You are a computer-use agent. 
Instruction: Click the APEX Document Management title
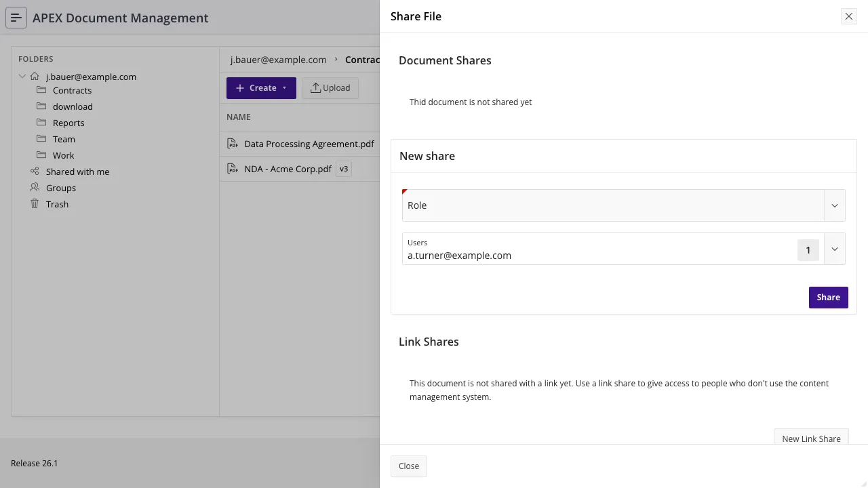coord(121,18)
